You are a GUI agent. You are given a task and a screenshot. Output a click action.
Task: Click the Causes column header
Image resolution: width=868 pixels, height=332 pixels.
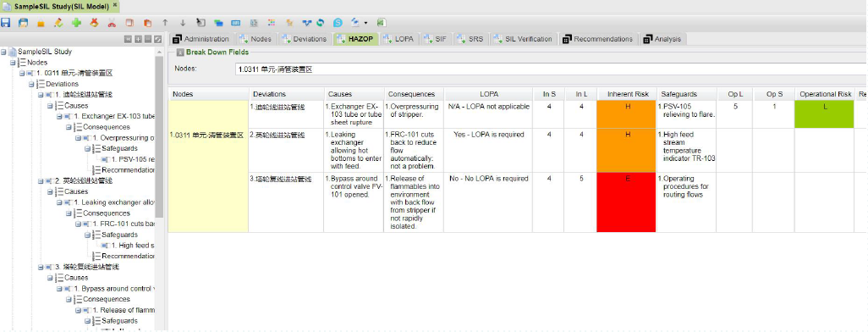354,94
